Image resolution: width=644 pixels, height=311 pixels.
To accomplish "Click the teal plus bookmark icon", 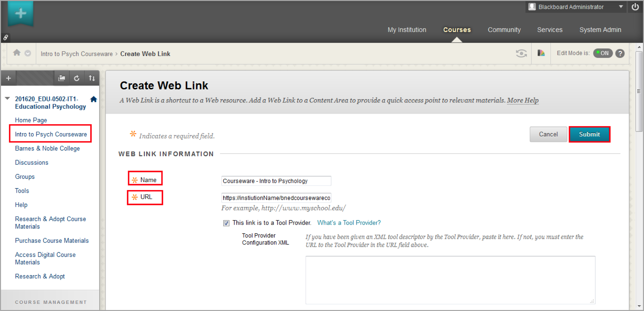I will click(x=20, y=14).
